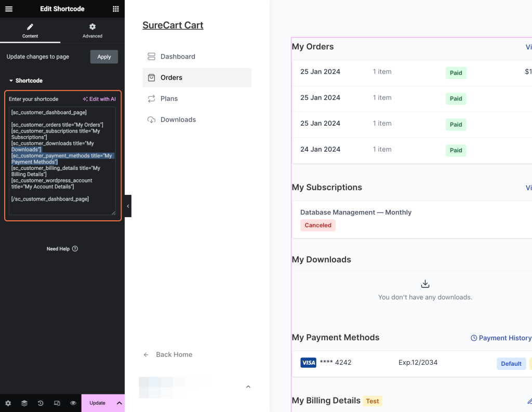Open the Structure navigator layers icon
The image size is (532, 412).
point(24,403)
